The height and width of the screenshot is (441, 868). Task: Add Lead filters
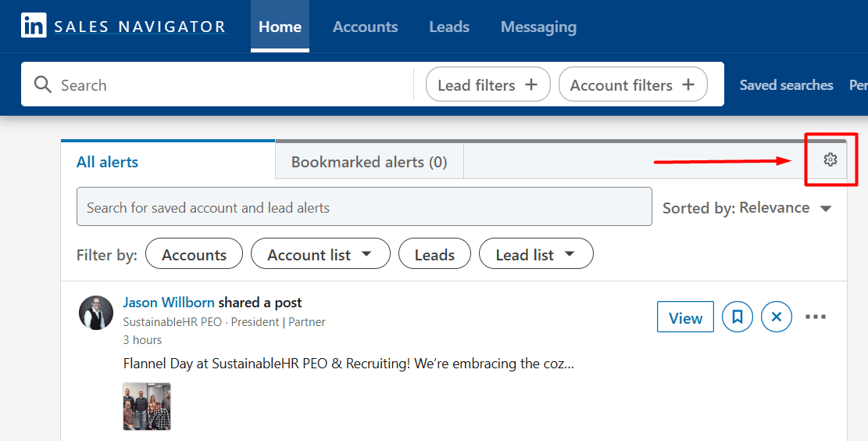coord(488,84)
